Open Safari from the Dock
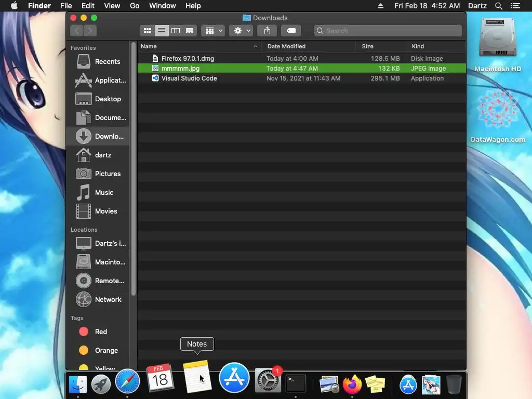The image size is (532, 399). point(127,381)
